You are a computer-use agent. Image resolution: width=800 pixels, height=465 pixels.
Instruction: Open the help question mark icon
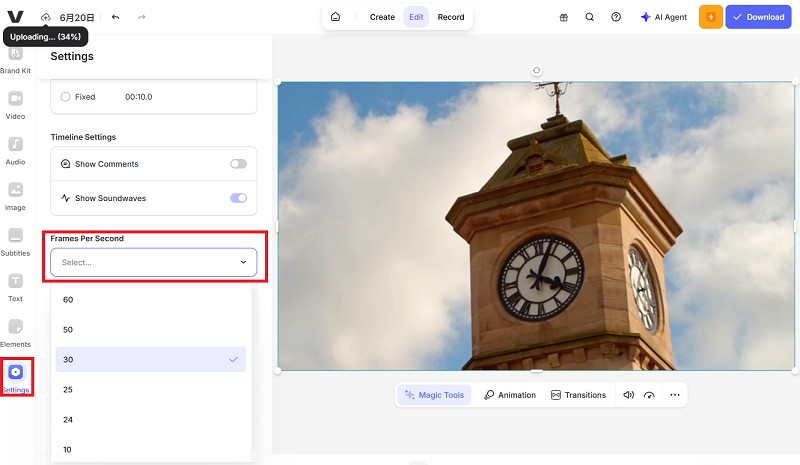(616, 17)
